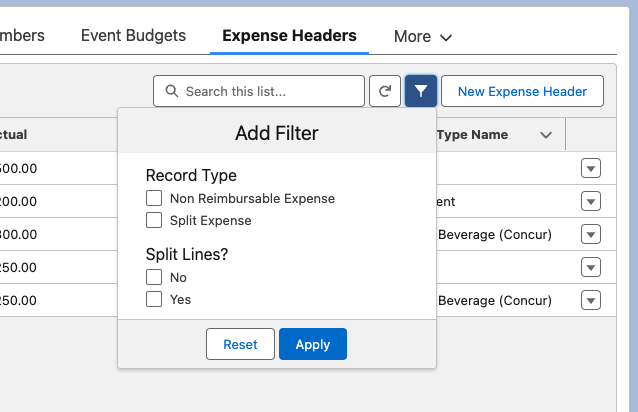Select the Expense Headers tab
The height and width of the screenshot is (412, 638).
(289, 35)
